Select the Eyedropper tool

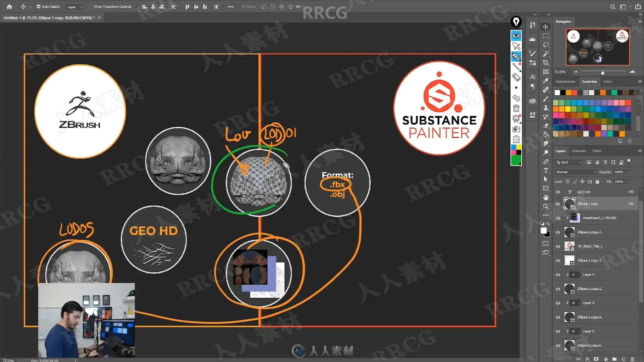tap(546, 81)
